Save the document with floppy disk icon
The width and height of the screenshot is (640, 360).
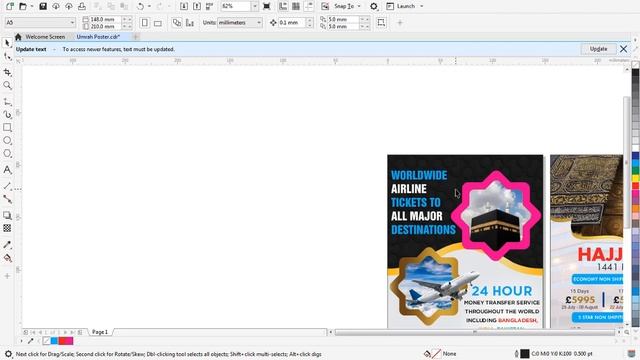pos(43,6)
